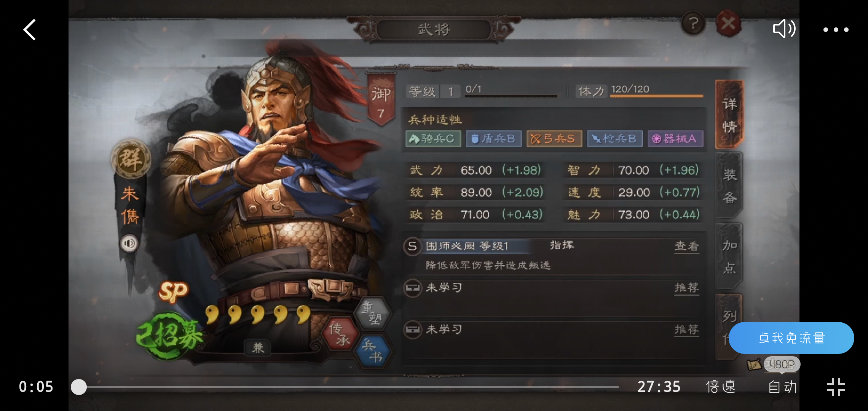Switch to the 装备 tab
The image size is (868, 411).
pos(729,186)
